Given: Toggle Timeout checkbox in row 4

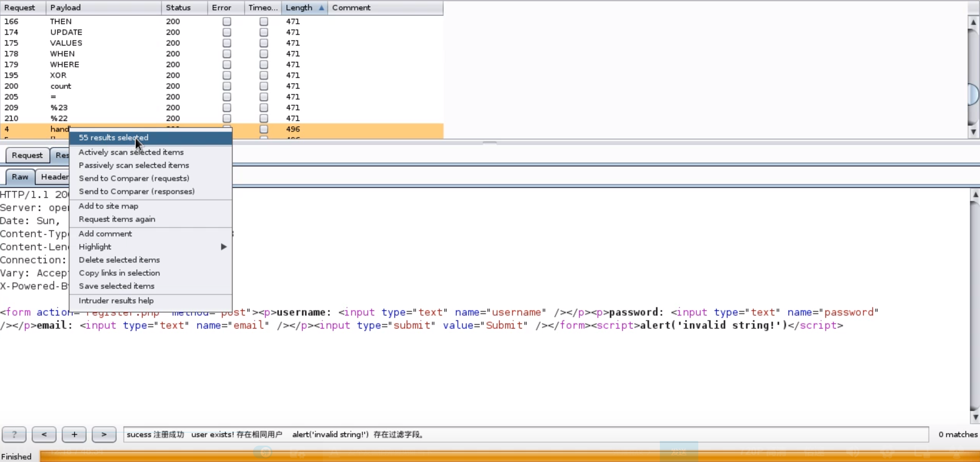Looking at the screenshot, I should (264, 129).
